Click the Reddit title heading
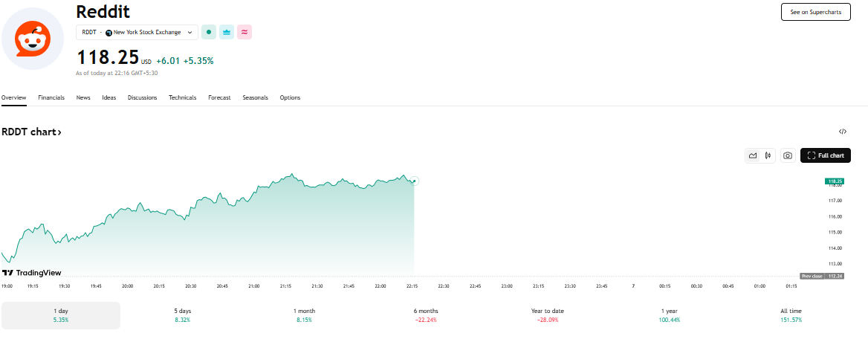The width and height of the screenshot is (868, 342). [x=103, y=11]
